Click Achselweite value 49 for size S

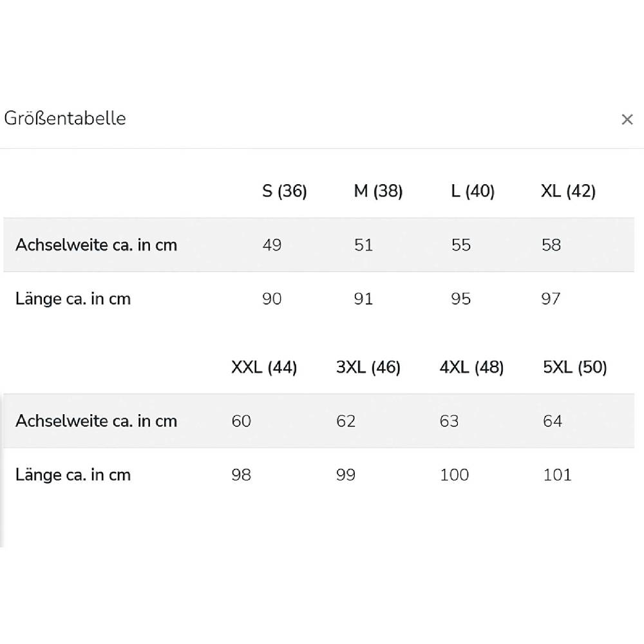click(x=272, y=245)
